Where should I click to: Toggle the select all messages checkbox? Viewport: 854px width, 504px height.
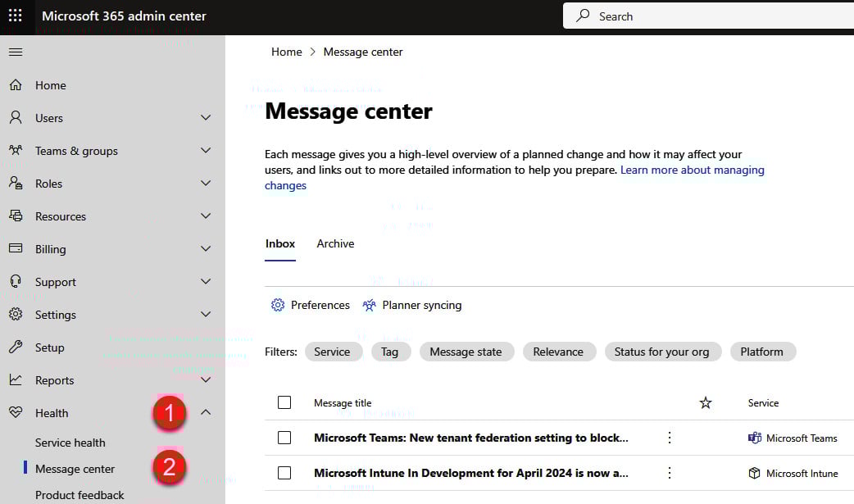[x=284, y=402]
